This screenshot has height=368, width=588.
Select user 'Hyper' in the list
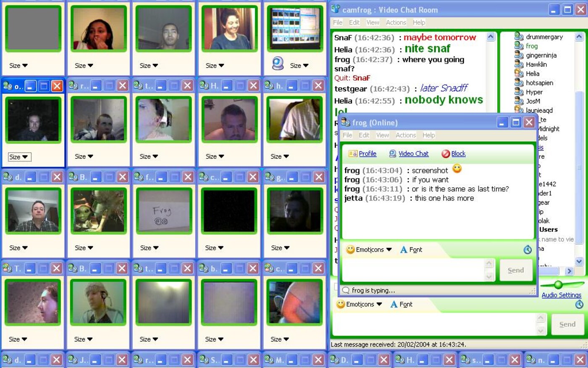tap(534, 92)
